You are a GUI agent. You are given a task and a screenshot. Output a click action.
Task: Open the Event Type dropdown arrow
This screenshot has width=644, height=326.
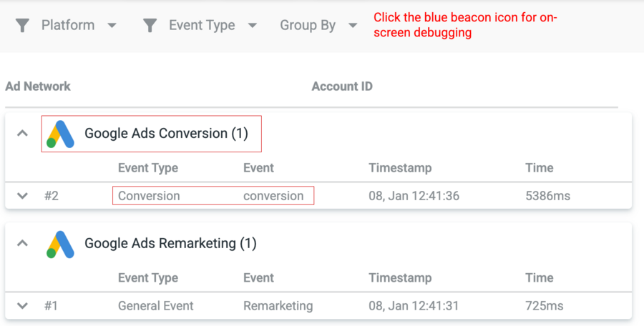252,26
